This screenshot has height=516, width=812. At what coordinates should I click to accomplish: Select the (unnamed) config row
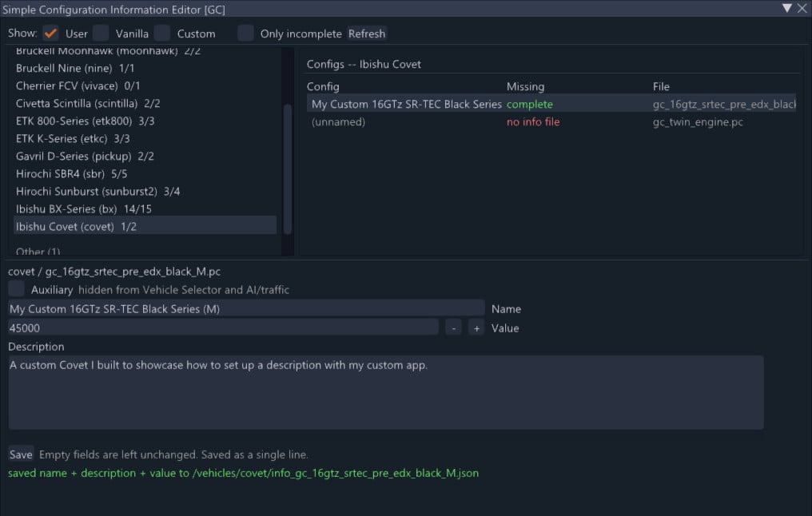click(x=551, y=122)
